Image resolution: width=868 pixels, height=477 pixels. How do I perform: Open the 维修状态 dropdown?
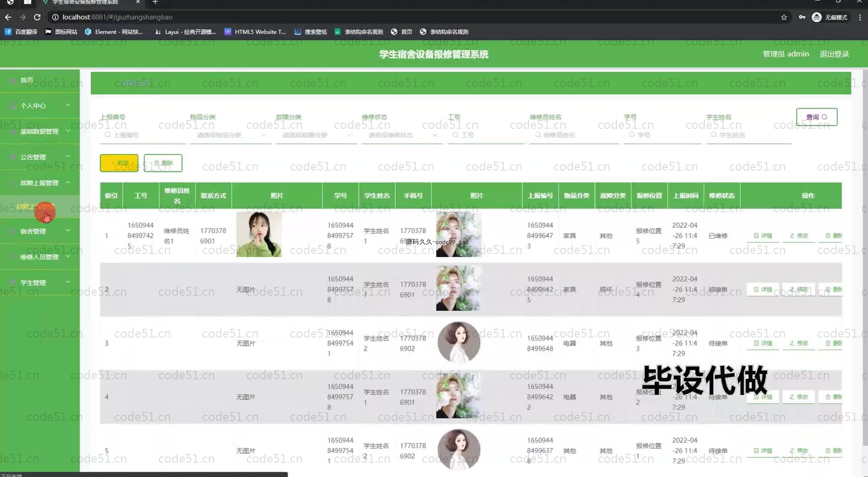coord(402,135)
